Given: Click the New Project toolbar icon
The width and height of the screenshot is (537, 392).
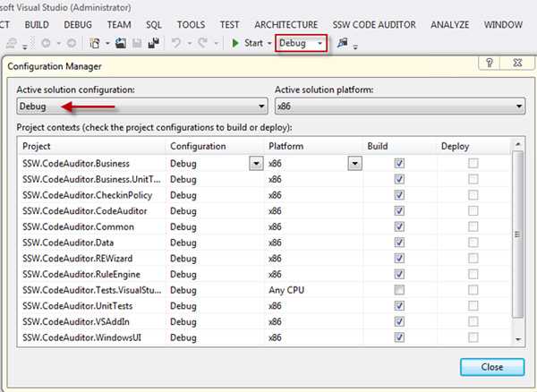Looking at the screenshot, I should [x=94, y=43].
